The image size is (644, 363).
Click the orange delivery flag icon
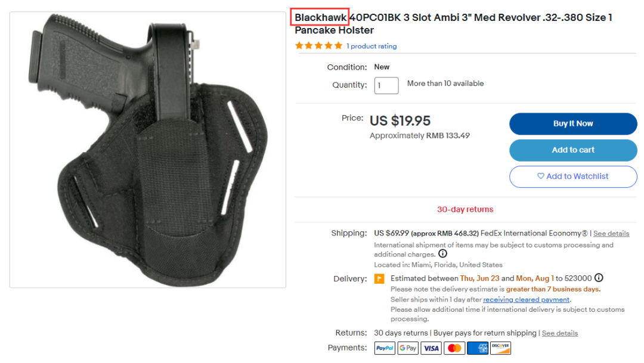pos(379,279)
